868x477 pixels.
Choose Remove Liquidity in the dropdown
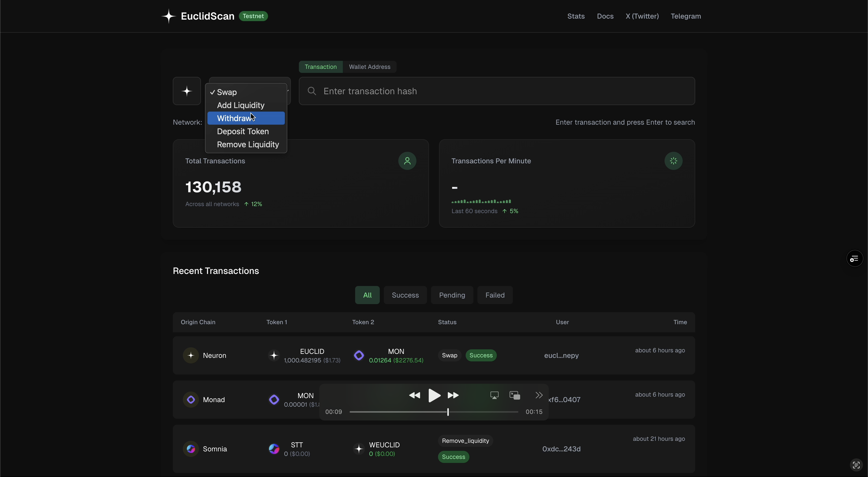coord(246,145)
